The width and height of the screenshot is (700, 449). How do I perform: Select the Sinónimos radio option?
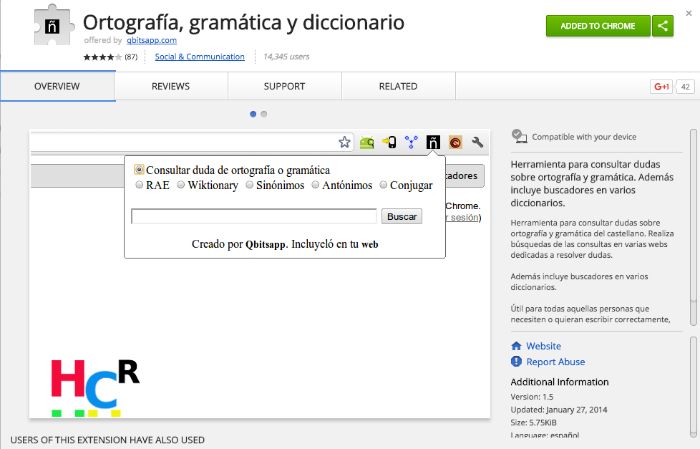(x=250, y=185)
